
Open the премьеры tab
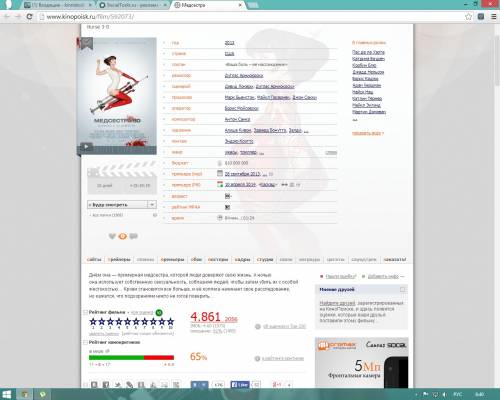[172, 259]
